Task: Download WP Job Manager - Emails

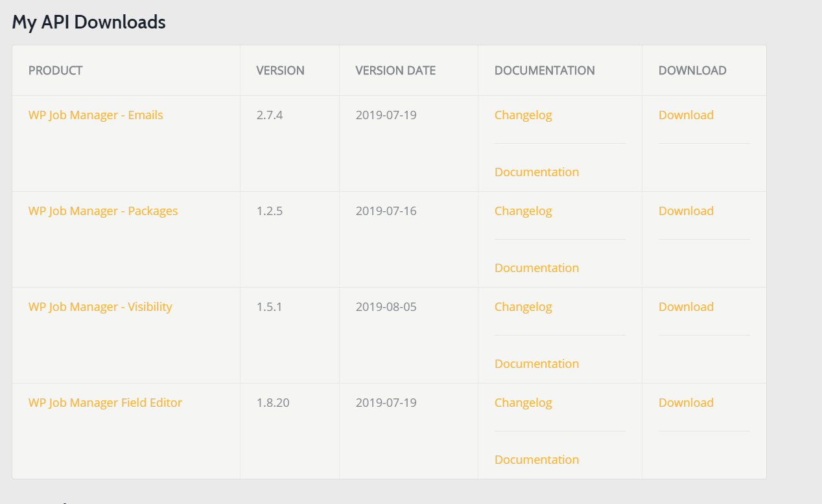Action: point(686,115)
